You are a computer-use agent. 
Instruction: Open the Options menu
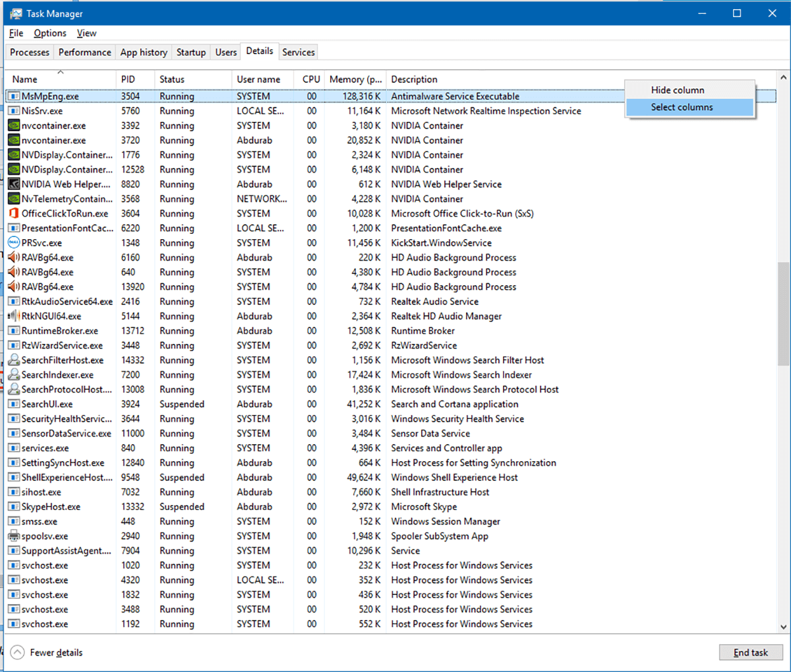(x=50, y=33)
